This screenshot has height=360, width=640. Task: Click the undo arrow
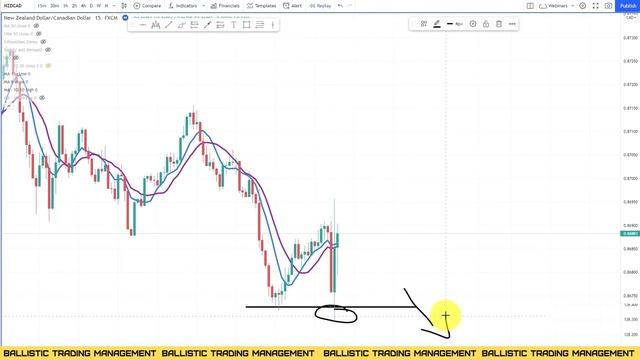(340, 6)
